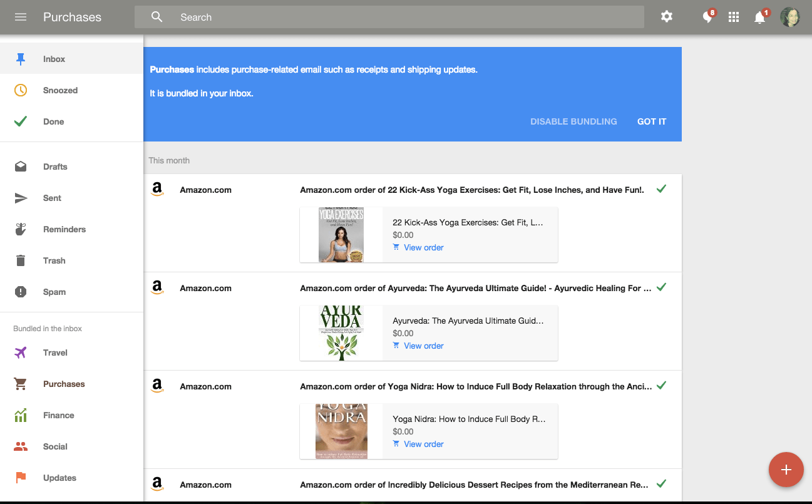Click the Social people icon

(21, 446)
